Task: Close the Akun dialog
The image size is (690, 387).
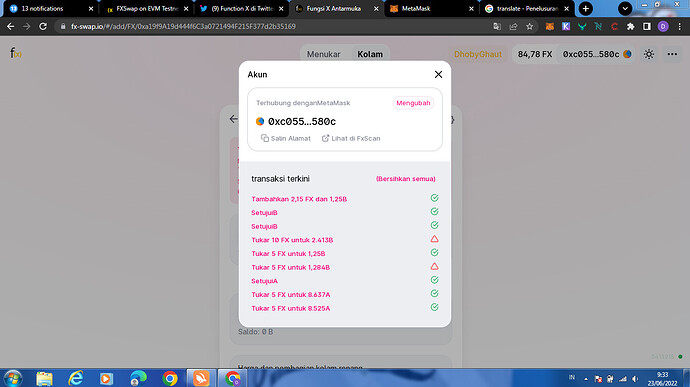Action: (x=438, y=74)
